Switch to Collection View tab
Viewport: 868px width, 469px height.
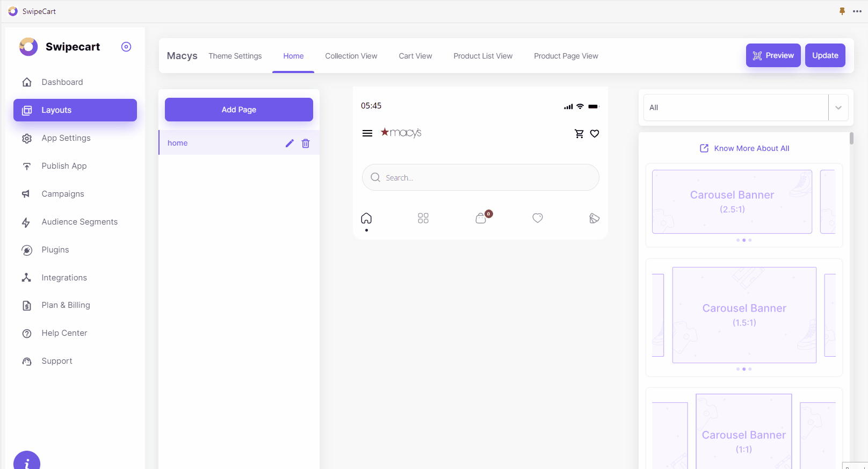point(351,56)
